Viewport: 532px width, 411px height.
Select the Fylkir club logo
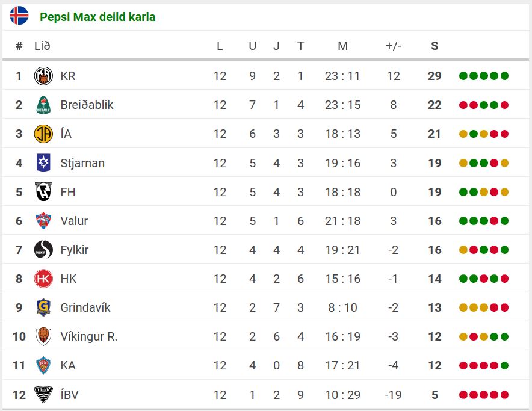(43, 250)
